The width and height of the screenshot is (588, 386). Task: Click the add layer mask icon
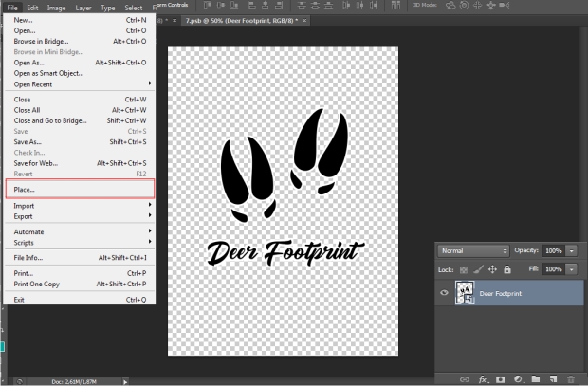tap(499, 378)
